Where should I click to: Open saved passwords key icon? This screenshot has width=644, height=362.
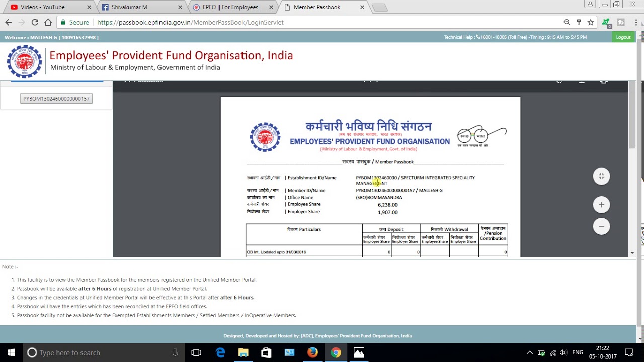click(x=579, y=22)
